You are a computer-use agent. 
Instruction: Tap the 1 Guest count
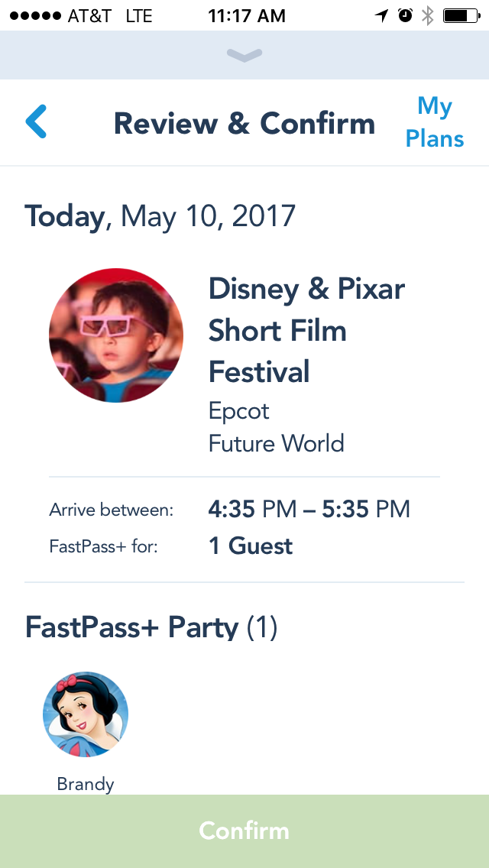[x=251, y=546]
